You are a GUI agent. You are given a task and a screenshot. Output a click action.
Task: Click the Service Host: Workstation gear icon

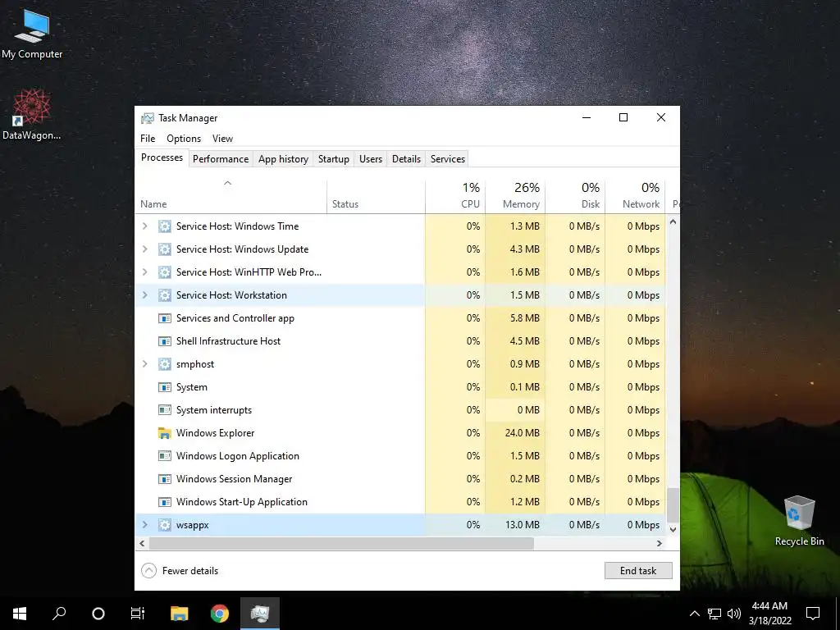pyautogui.click(x=164, y=295)
